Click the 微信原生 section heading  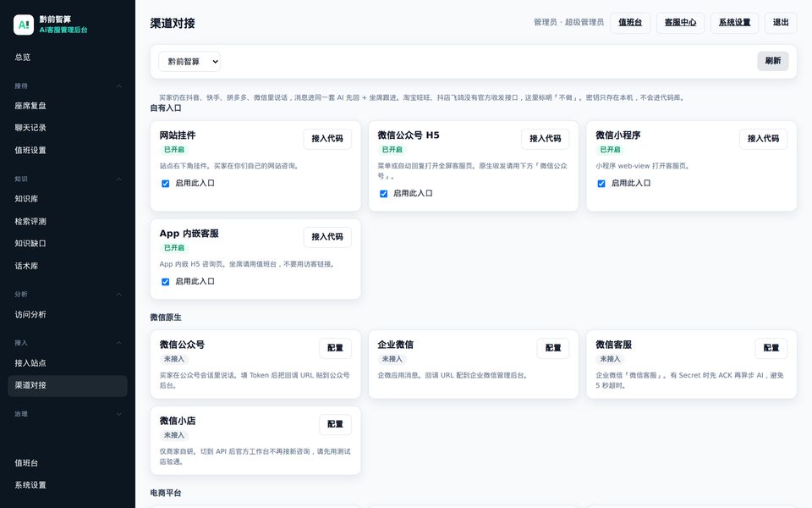click(166, 317)
